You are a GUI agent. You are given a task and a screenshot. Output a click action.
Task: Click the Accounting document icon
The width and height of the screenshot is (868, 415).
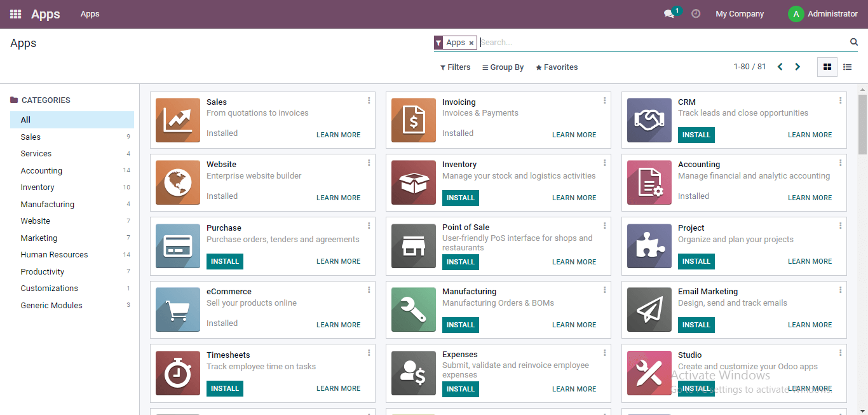(649, 182)
